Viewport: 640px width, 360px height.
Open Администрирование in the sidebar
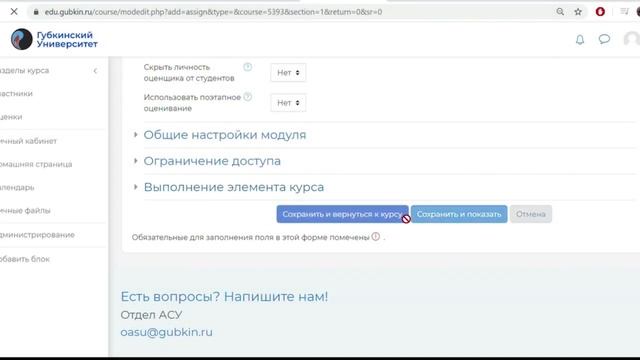[x=37, y=235]
